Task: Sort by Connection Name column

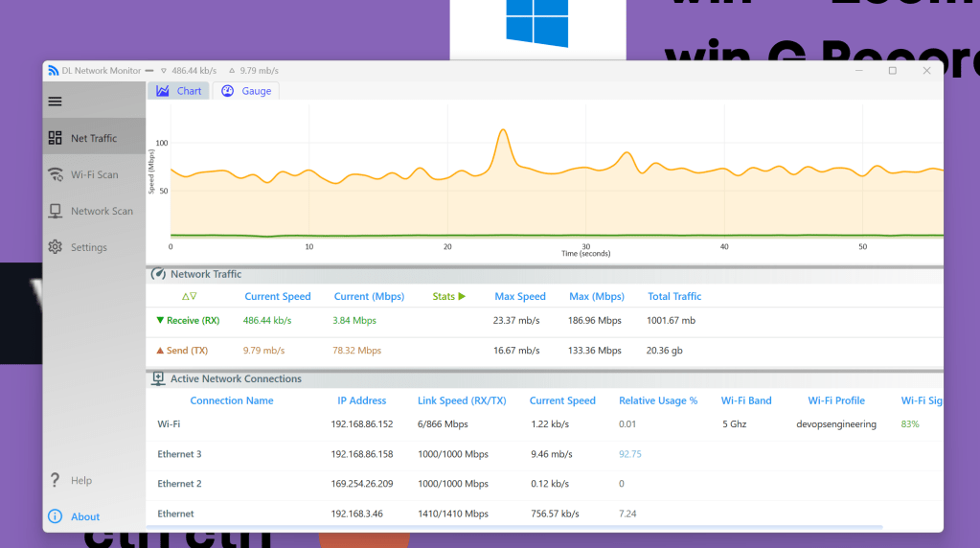Action: 231,400
